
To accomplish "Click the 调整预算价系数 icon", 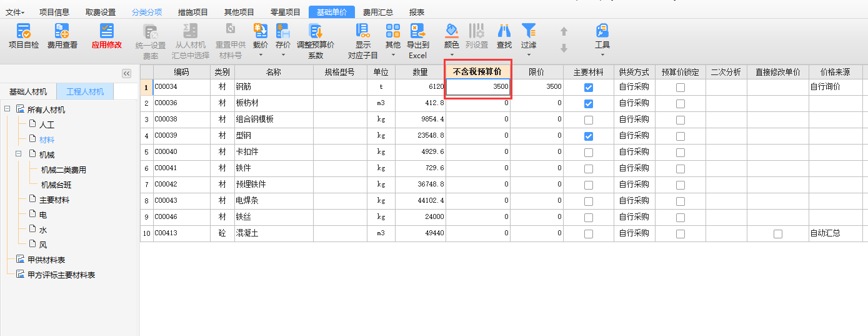I will [x=316, y=31].
